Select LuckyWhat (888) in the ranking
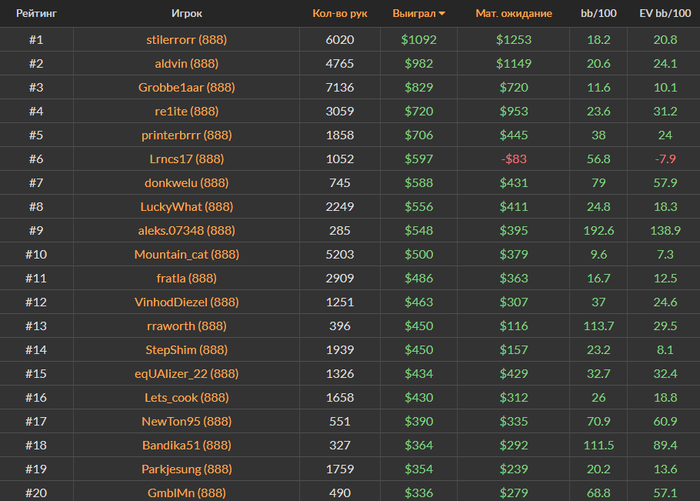Image resolution: width=700 pixels, height=501 pixels. click(x=187, y=207)
